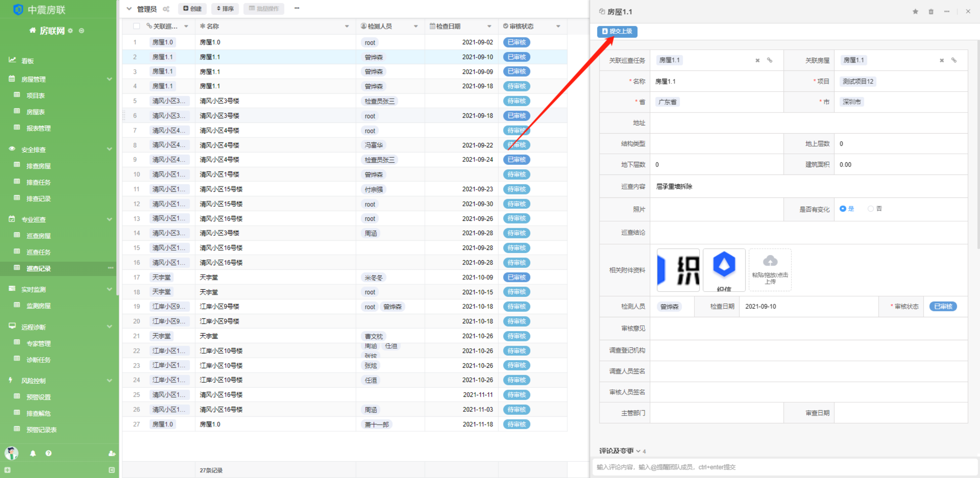Select 是 radio for 是否有变化

point(843,209)
